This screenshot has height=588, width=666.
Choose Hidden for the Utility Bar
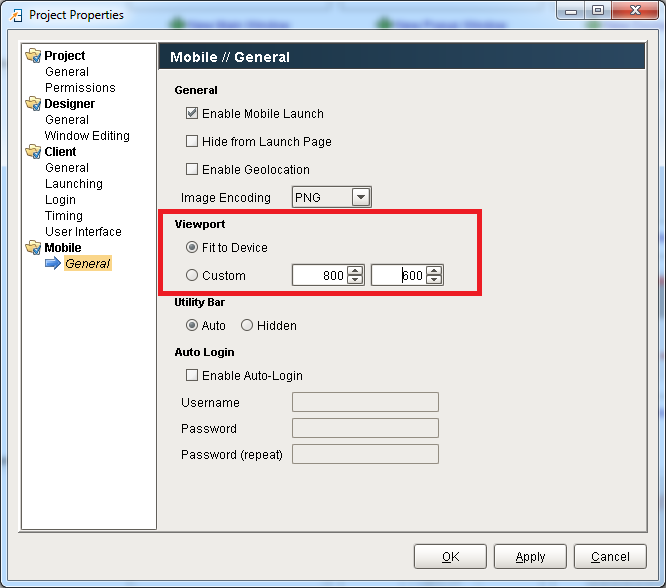point(246,326)
